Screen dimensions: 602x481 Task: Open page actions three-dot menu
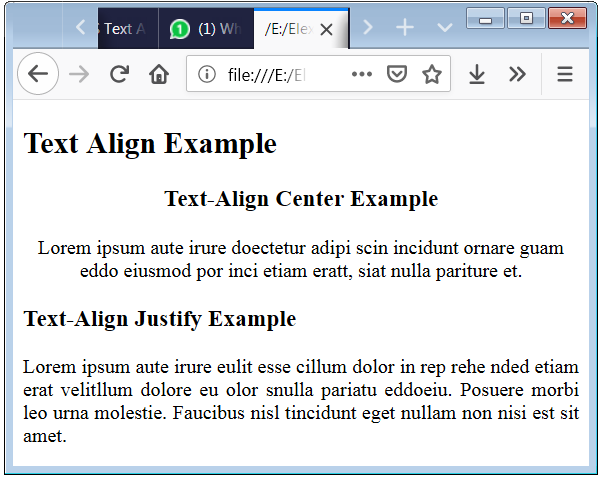[362, 74]
